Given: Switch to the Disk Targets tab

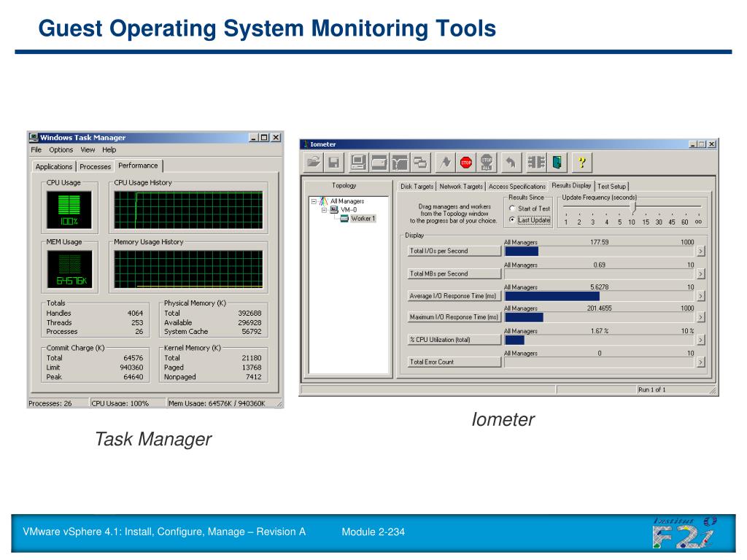Looking at the screenshot, I should click(417, 186).
